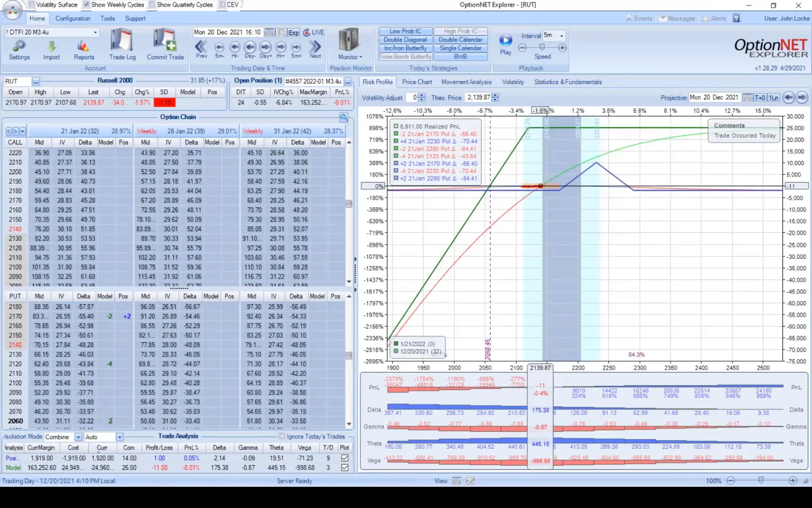The width and height of the screenshot is (812, 508).
Task: Open the Messages panel
Action: tap(677, 18)
